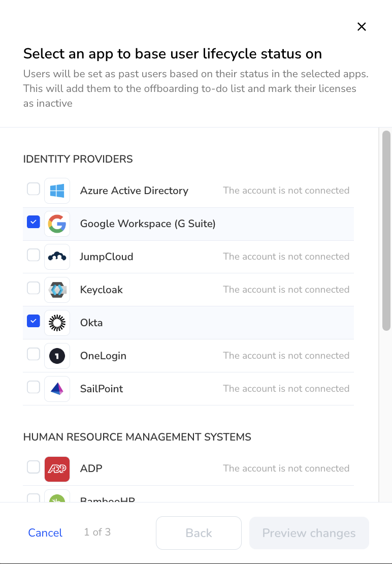Click 'not connected' note beside Azure Active Directory
Image resolution: width=392 pixels, height=564 pixels.
[x=286, y=191]
